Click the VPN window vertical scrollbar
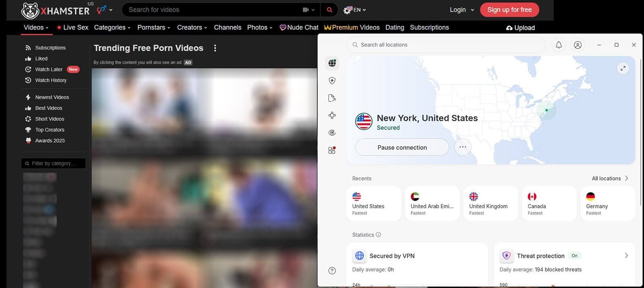 pos(640,133)
